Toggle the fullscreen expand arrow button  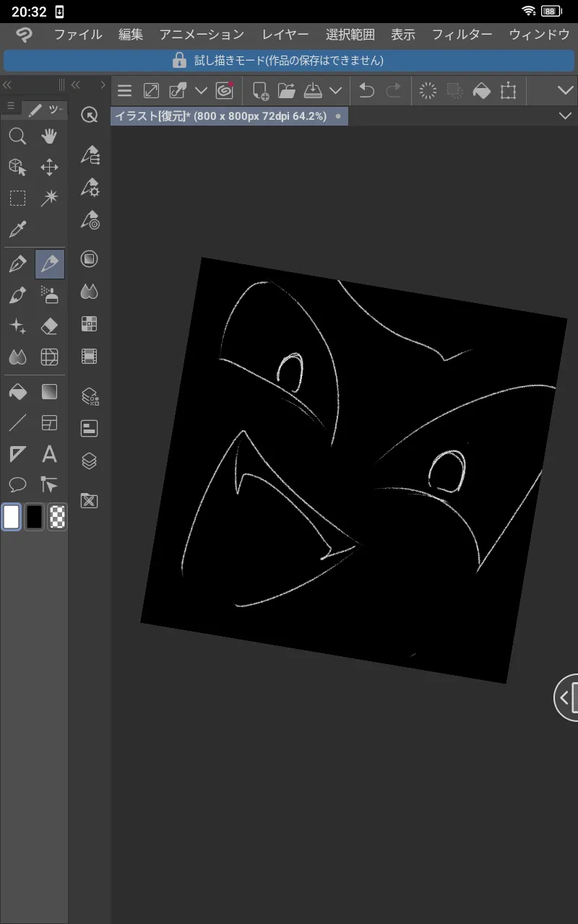152,91
